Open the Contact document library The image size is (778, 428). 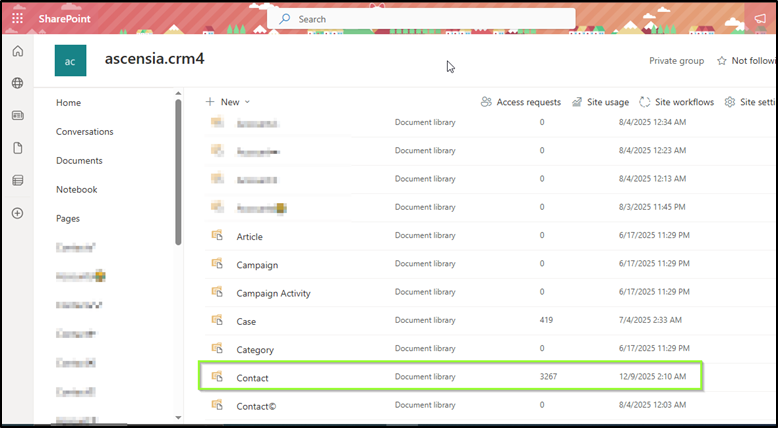(x=252, y=378)
